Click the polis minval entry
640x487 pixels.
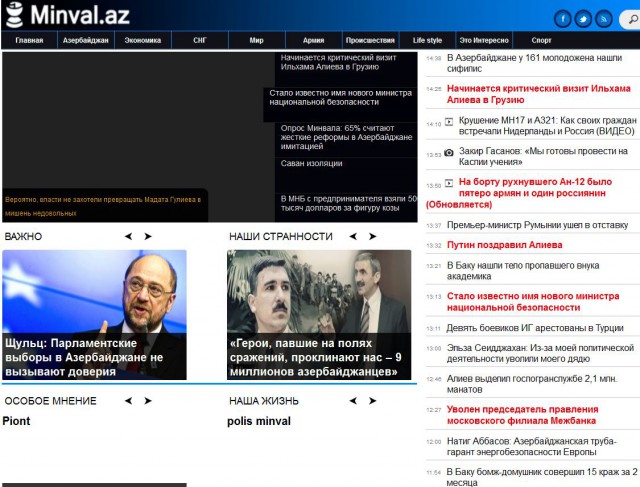(259, 421)
